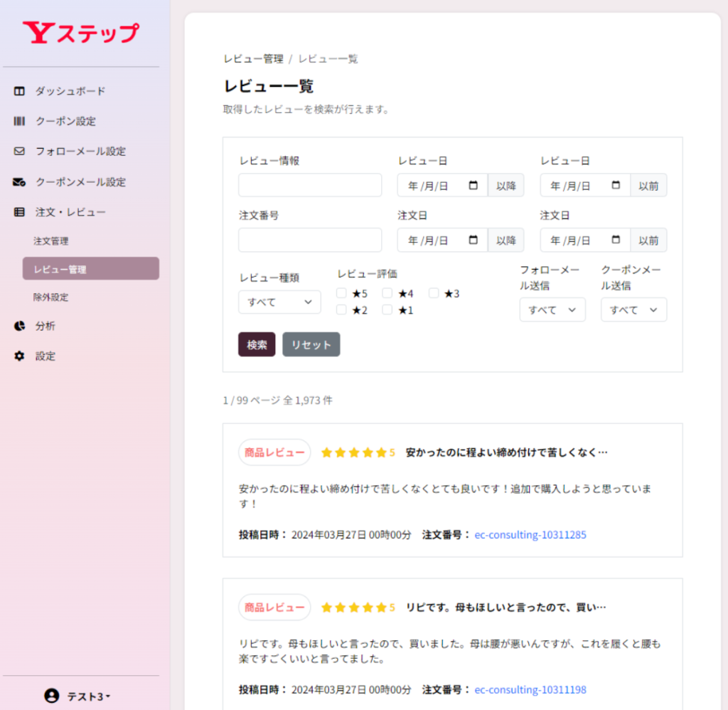Check the ★1 rating checkbox
Image resolution: width=728 pixels, height=710 pixels.
(x=387, y=309)
